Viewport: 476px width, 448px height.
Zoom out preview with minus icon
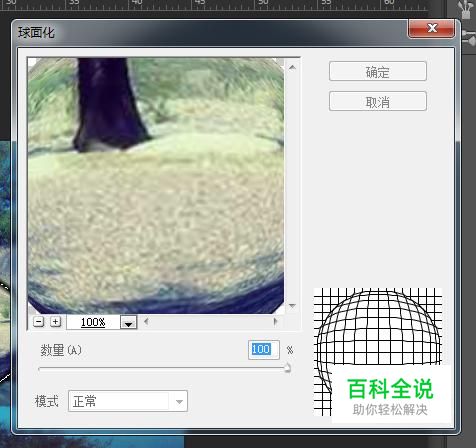[x=39, y=322]
